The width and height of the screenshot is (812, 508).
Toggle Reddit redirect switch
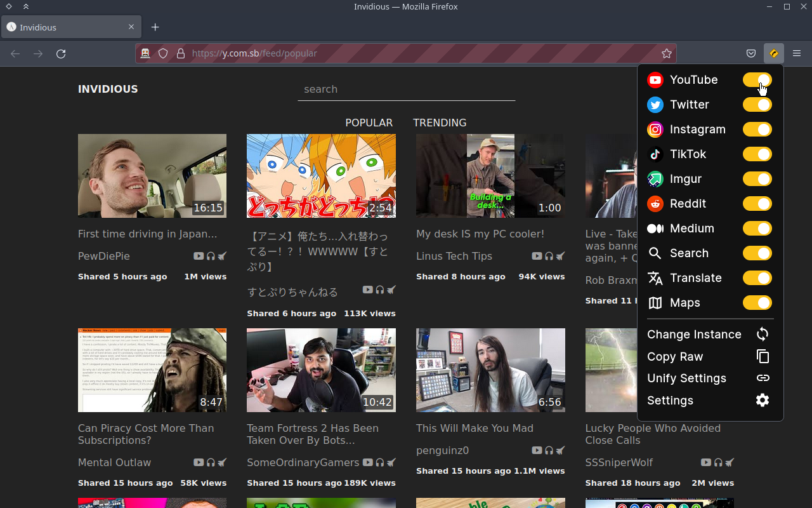pos(757,204)
